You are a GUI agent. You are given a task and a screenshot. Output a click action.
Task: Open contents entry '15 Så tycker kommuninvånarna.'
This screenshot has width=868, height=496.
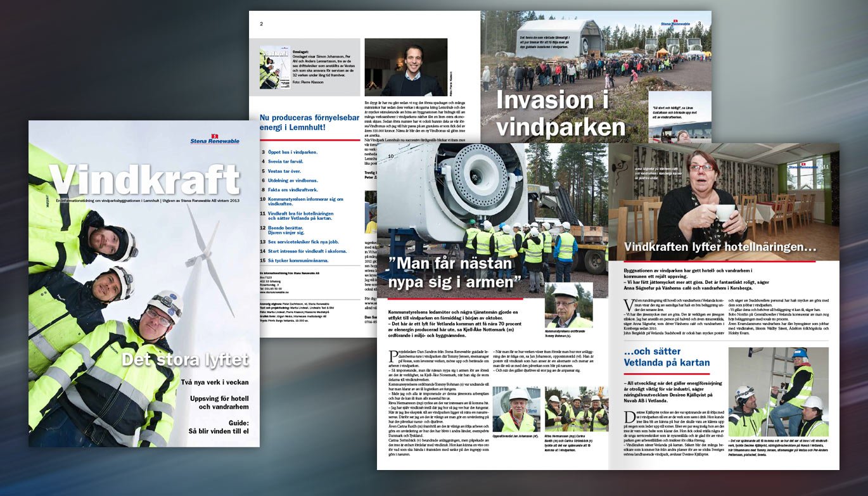tap(295, 260)
